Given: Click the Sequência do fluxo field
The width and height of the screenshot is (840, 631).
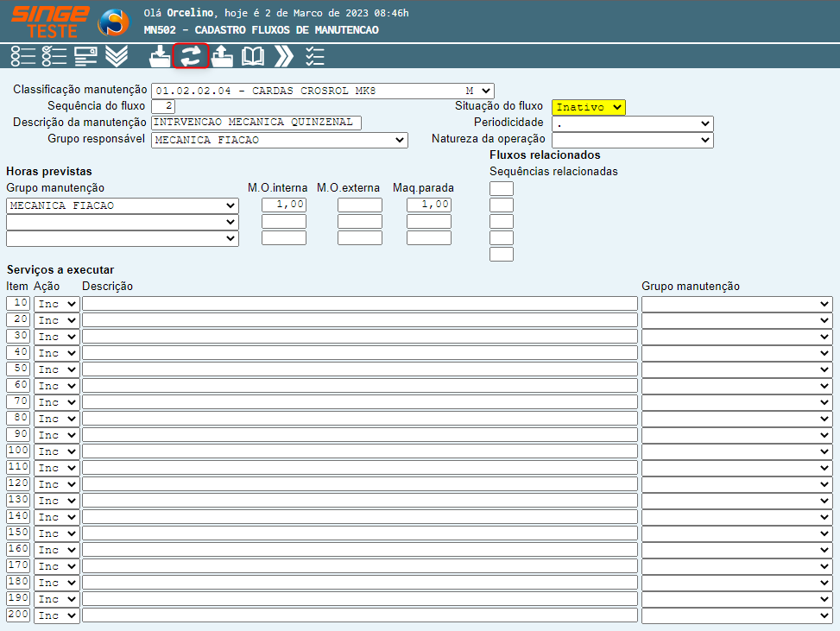Looking at the screenshot, I should [163, 106].
